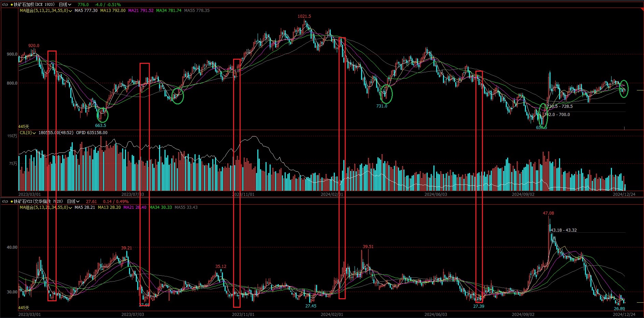Open the CJL(0) volume indicator dropdown
The image size is (644, 318).
[28, 133]
